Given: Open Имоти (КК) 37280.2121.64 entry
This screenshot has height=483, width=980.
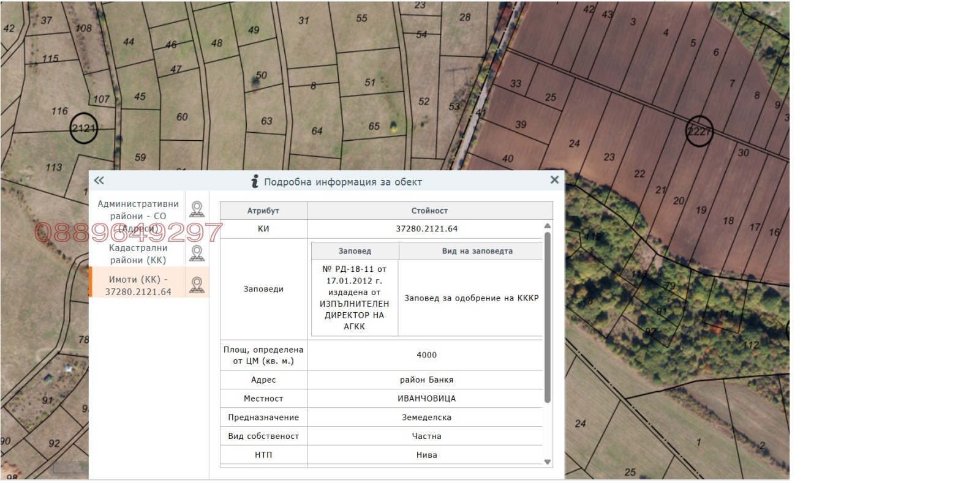Looking at the screenshot, I should pyautogui.click(x=138, y=285).
